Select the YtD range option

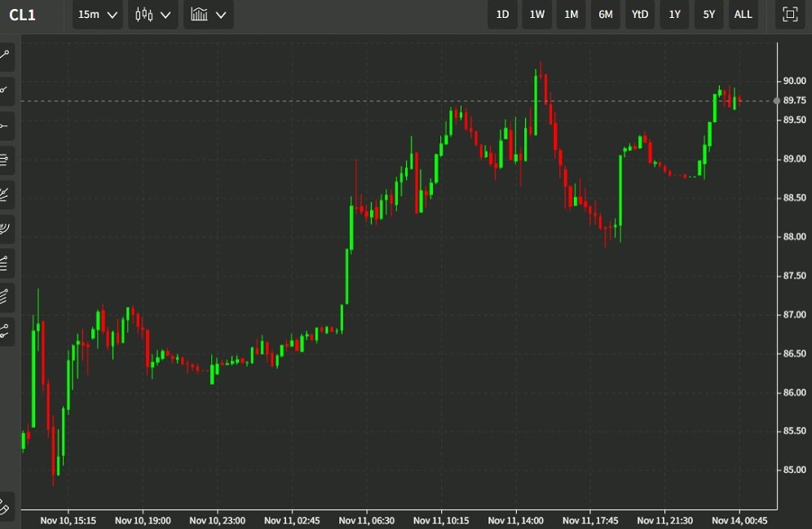pyautogui.click(x=640, y=14)
